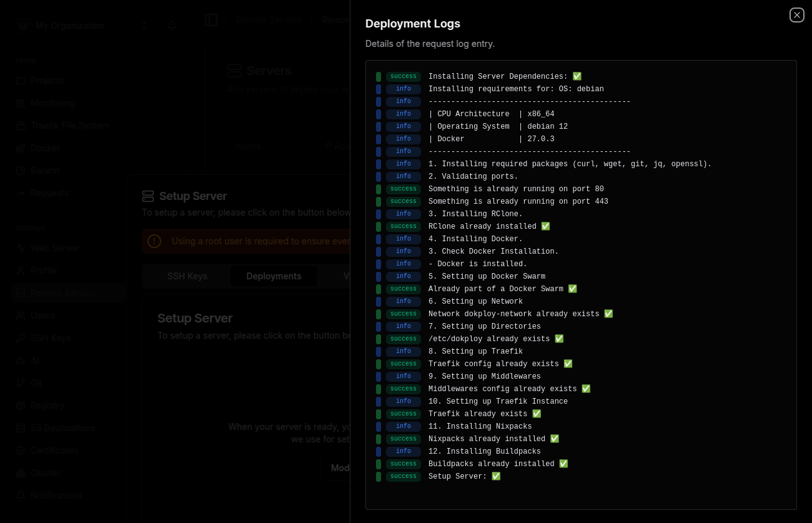
Task: Switch to the Deployments tab
Action: tap(274, 276)
